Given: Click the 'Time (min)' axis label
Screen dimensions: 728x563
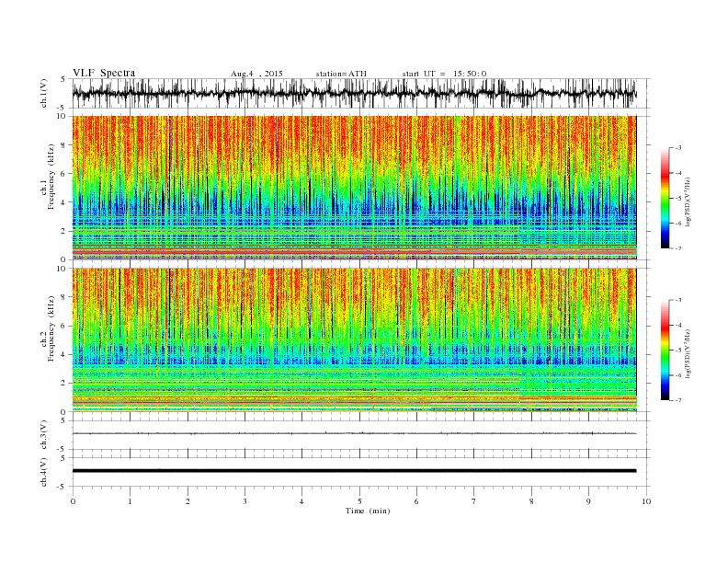Looking at the screenshot, I should pyautogui.click(x=368, y=511).
